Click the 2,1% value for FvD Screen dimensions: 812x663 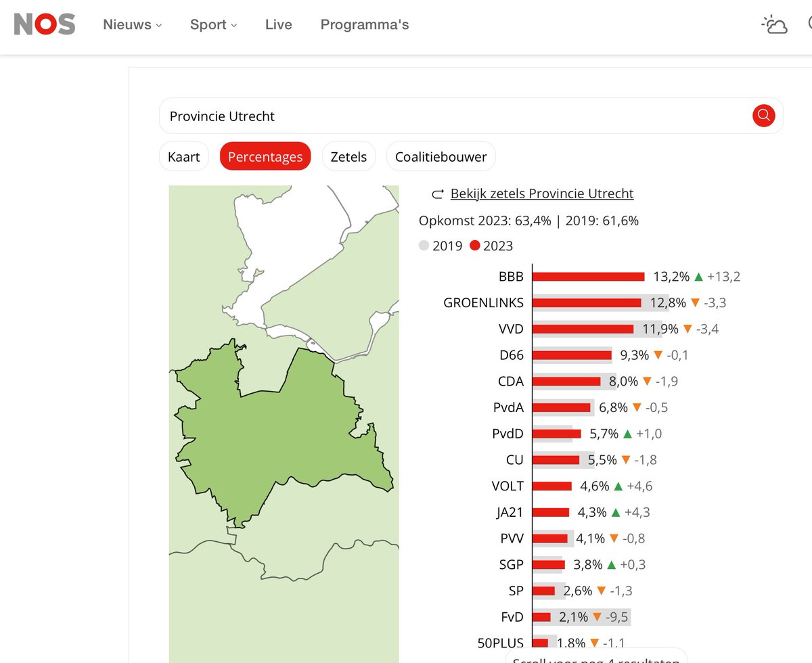coord(574,617)
